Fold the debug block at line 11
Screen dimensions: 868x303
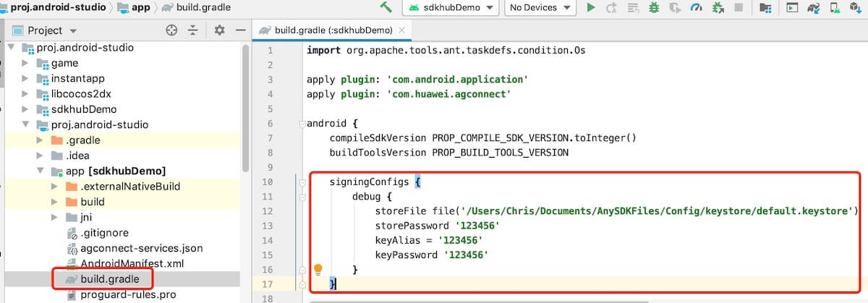coord(302,197)
